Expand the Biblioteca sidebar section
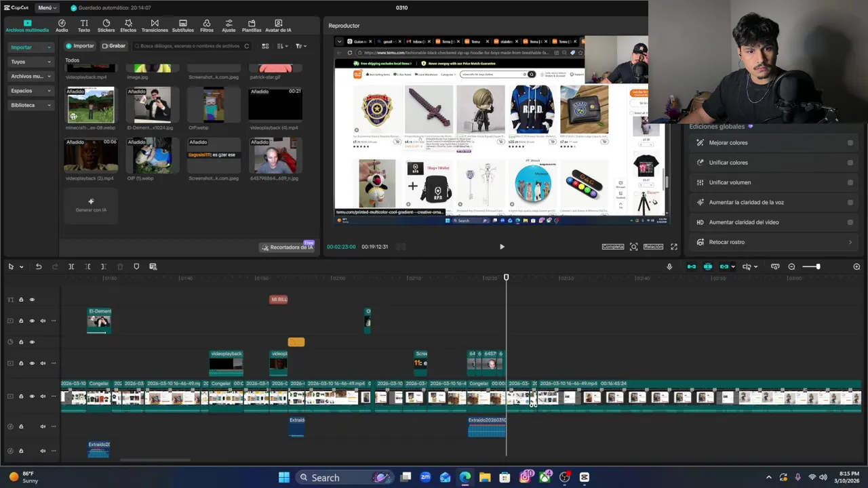Viewport: 868px width, 488px height. pyautogui.click(x=31, y=105)
